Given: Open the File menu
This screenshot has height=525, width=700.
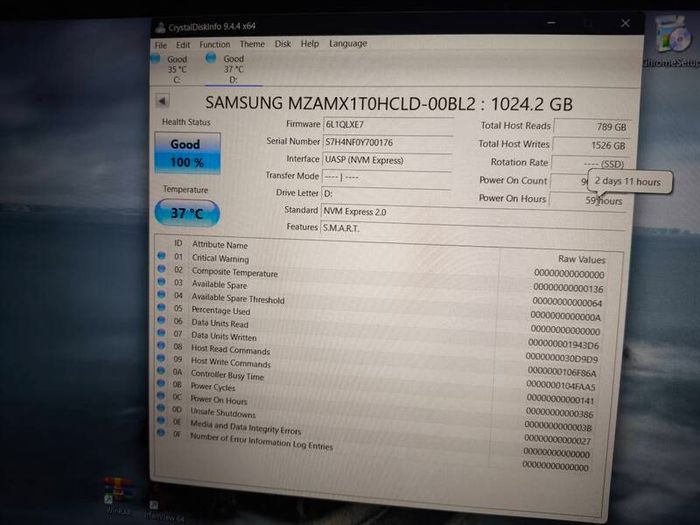Looking at the screenshot, I should coord(161,45).
